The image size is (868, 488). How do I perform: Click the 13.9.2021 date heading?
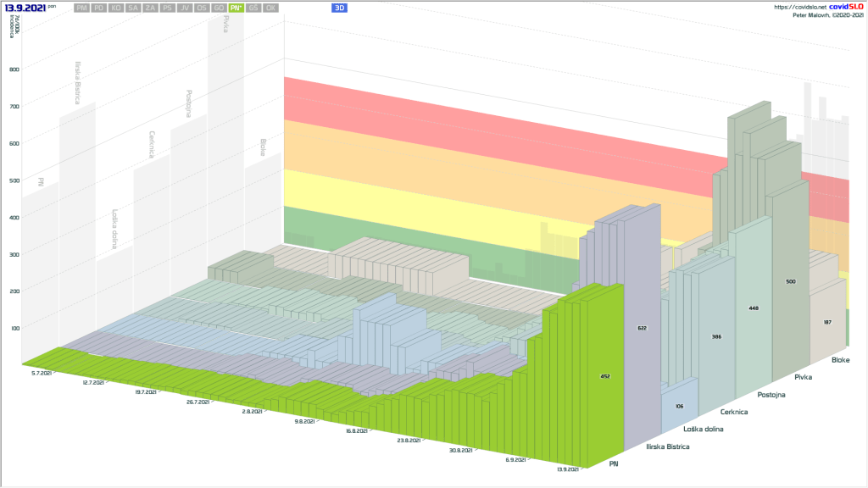[25, 8]
